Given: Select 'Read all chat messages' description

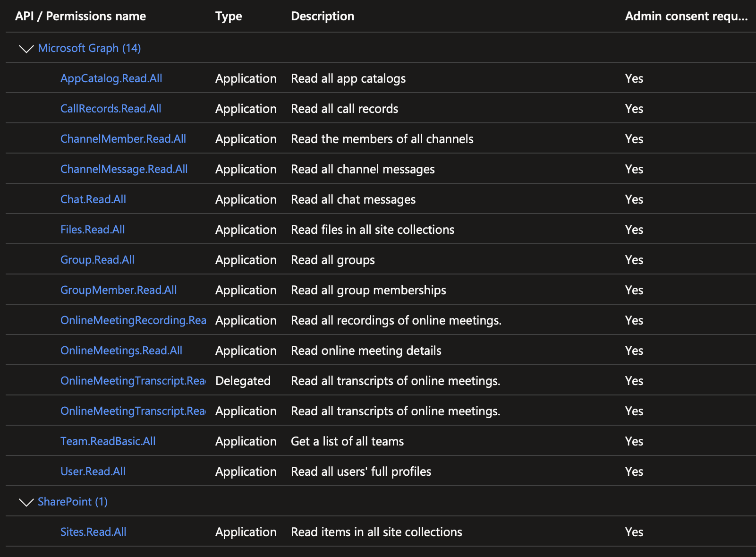Looking at the screenshot, I should click(354, 199).
